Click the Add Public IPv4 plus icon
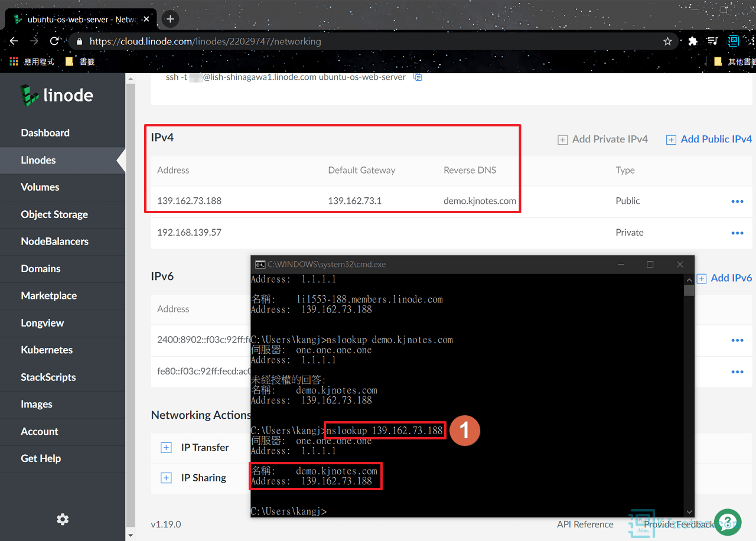 pyautogui.click(x=671, y=140)
